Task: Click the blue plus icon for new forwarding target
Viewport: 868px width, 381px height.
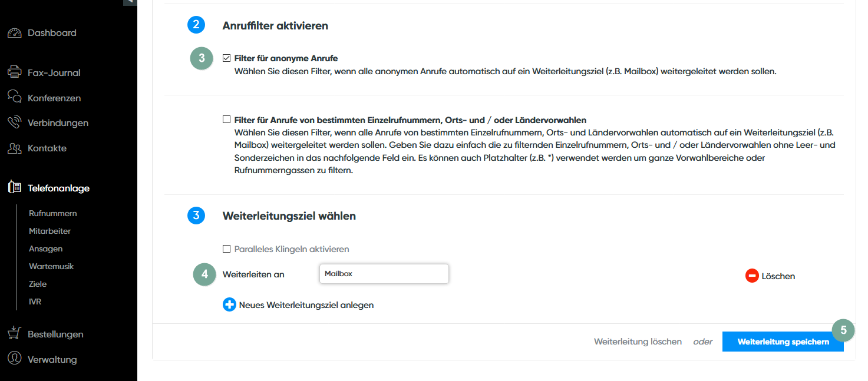Action: (229, 305)
